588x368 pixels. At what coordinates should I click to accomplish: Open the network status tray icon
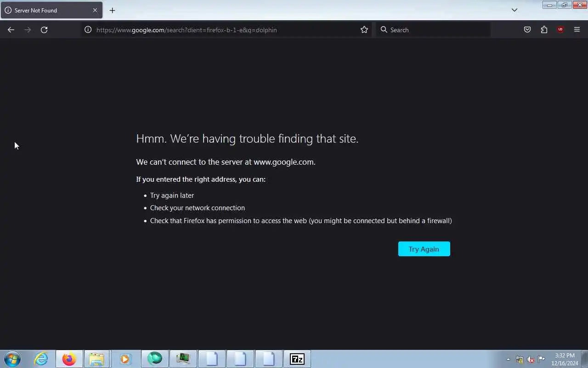(520, 360)
